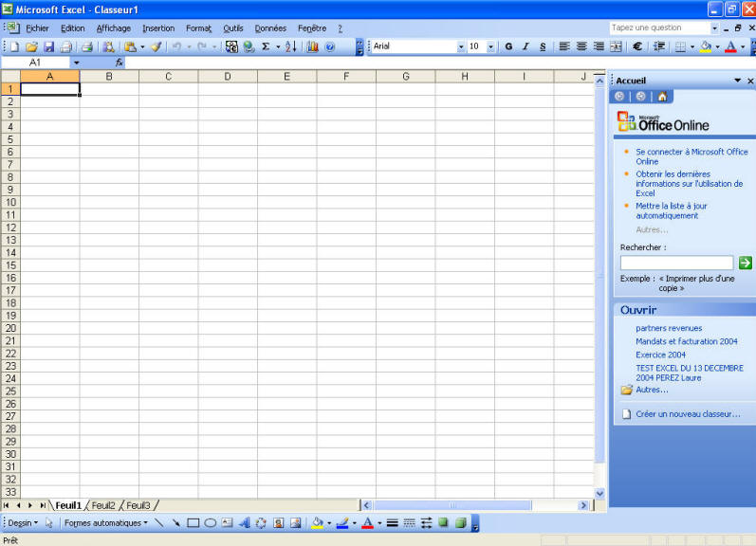Apply 3-D style from Drawing toolbar
This screenshot has width=756, height=546.
pyautogui.click(x=461, y=523)
